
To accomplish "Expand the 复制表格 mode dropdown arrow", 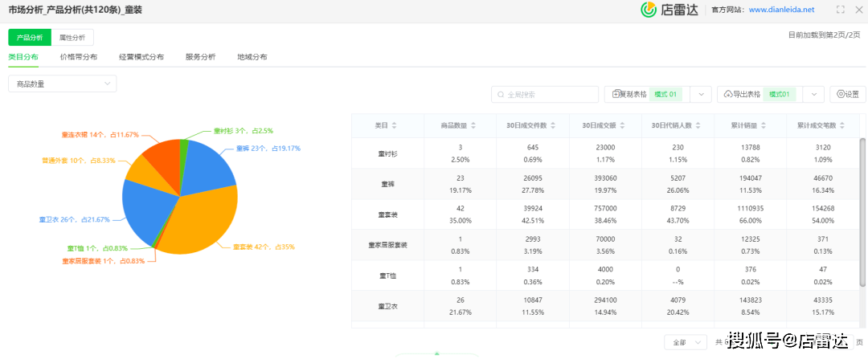I will tap(700, 94).
